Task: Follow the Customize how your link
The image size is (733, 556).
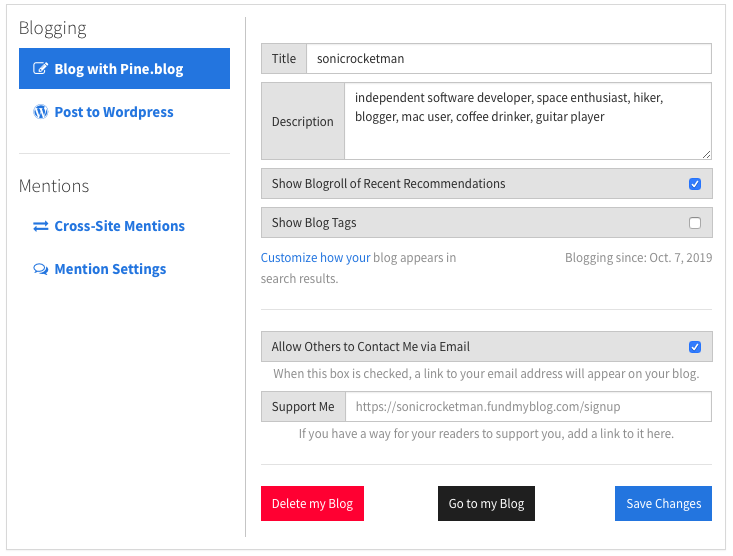Action: point(315,258)
